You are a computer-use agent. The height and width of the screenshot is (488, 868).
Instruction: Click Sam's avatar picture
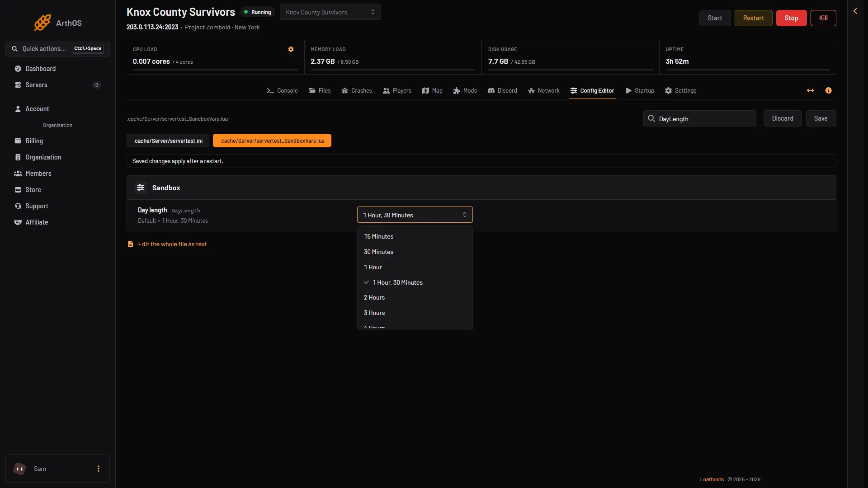click(x=20, y=469)
